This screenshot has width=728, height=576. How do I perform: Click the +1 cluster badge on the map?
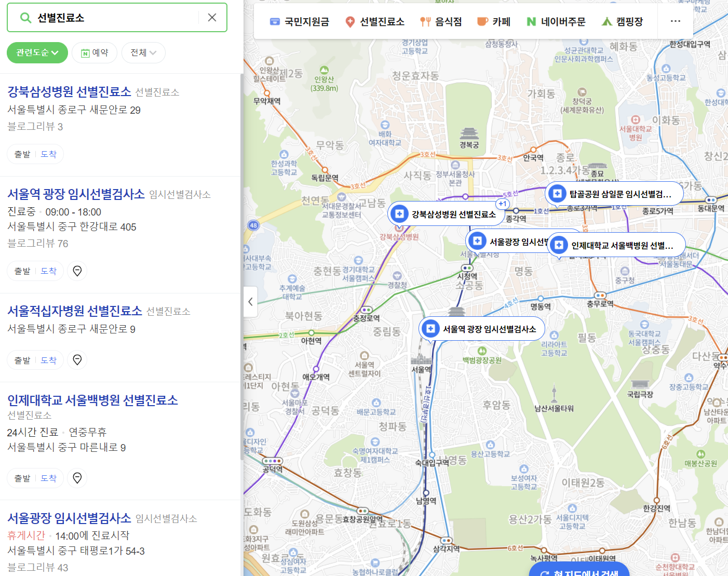click(502, 204)
